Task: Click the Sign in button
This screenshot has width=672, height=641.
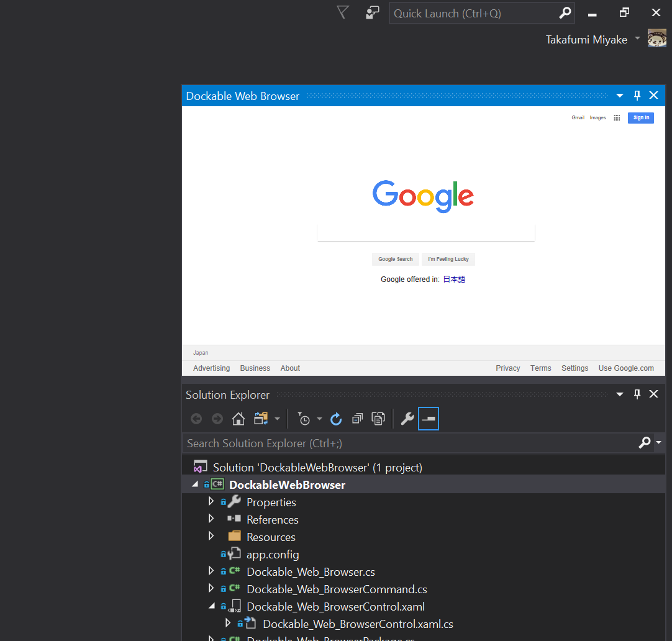Action: 641,118
